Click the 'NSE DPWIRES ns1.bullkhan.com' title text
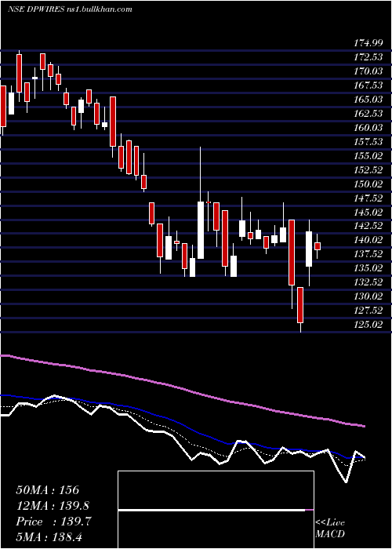The height and width of the screenshot is (549, 392). tap(70, 9)
